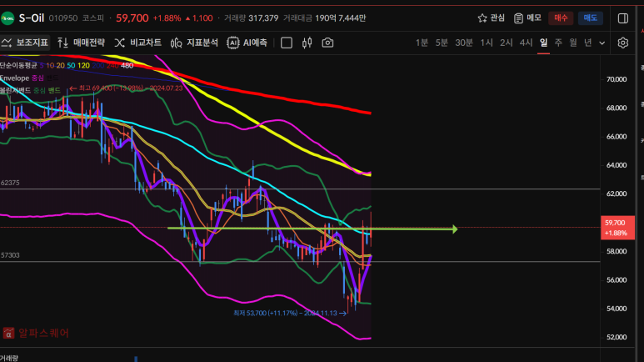Click the red 매수 buy button
This screenshot has height=362, width=644.
pyautogui.click(x=561, y=18)
